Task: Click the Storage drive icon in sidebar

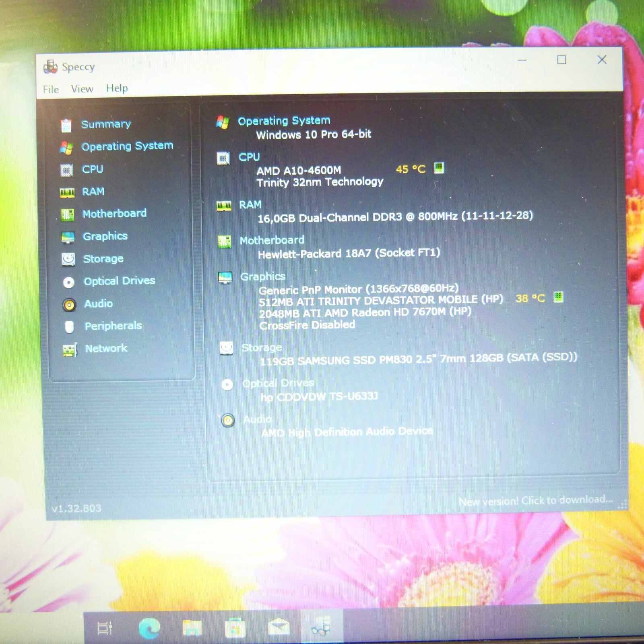Action: pyautogui.click(x=68, y=259)
